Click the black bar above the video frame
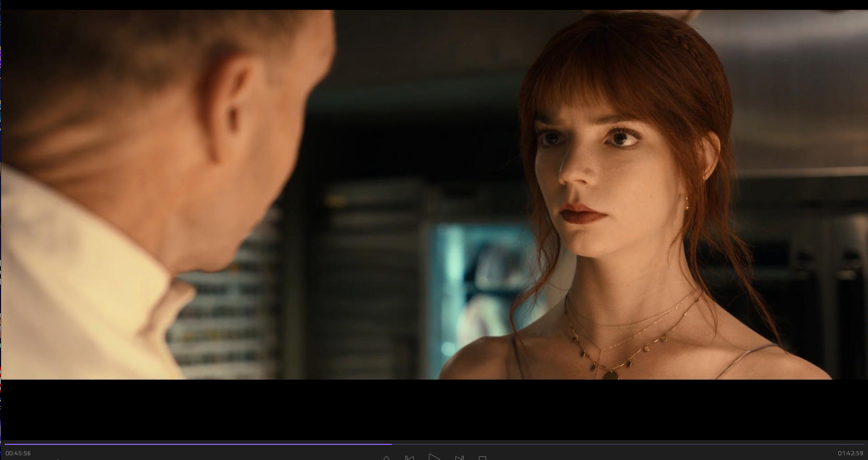 click(433, 5)
